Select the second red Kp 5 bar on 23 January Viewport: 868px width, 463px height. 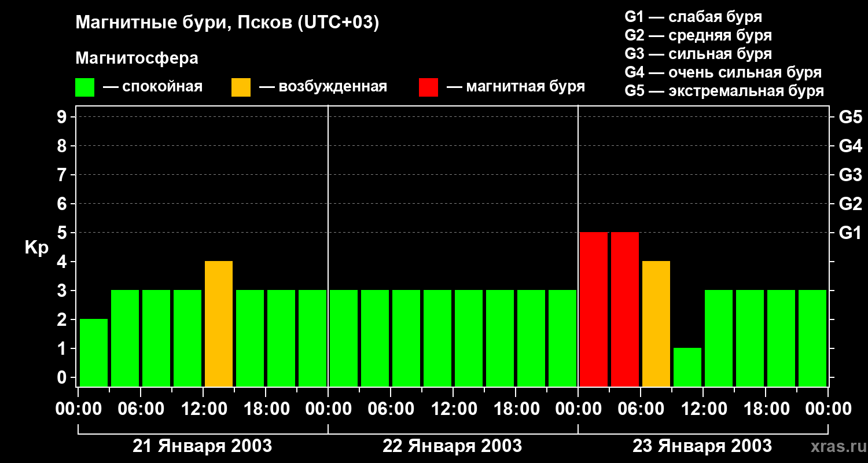(625, 309)
